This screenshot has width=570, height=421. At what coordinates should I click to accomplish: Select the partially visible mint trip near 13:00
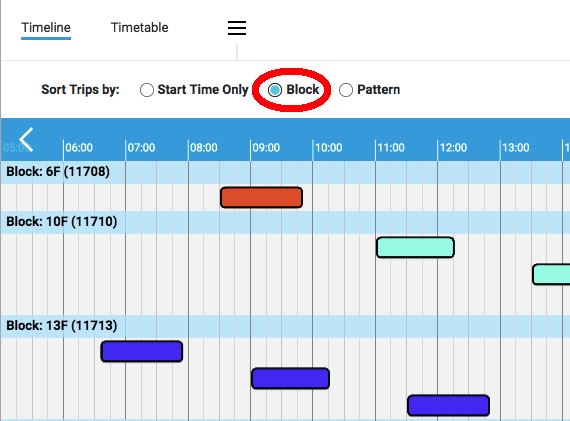(551, 274)
